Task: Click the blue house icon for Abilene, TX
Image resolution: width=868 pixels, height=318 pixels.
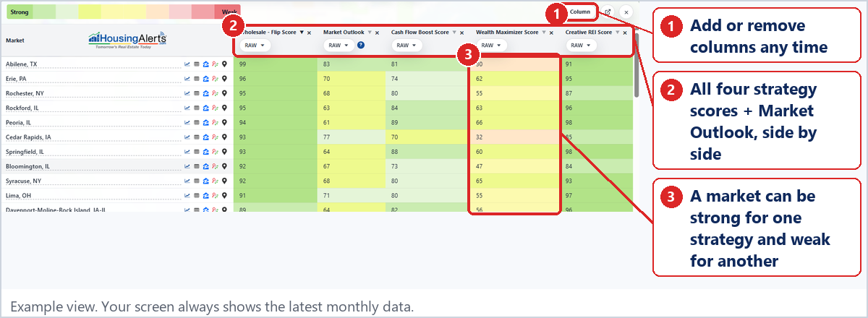Action: [205, 64]
